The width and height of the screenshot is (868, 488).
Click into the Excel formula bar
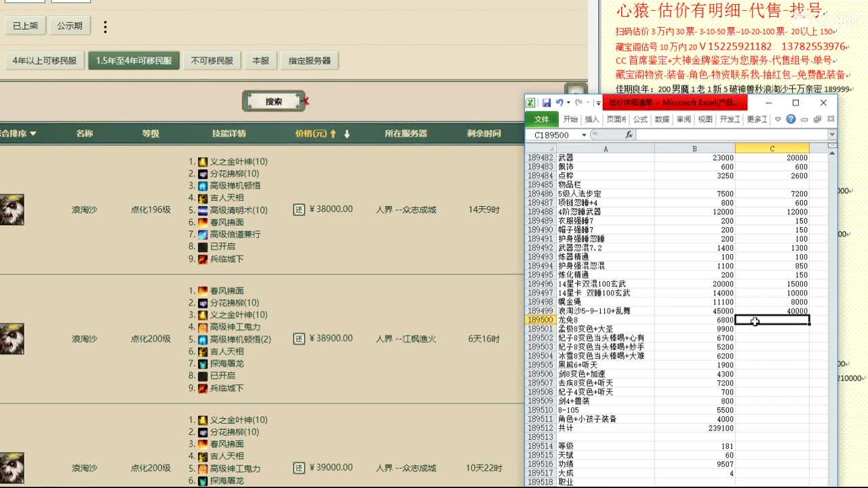point(732,135)
